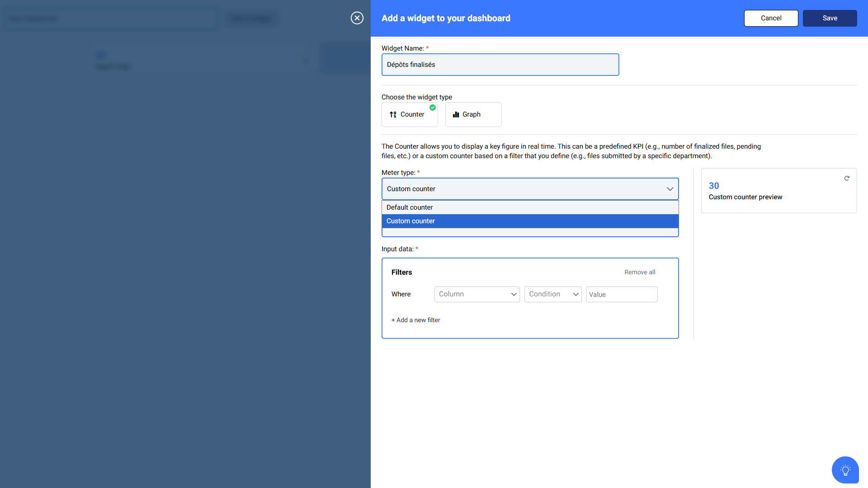Click the filter Value input field

622,295
